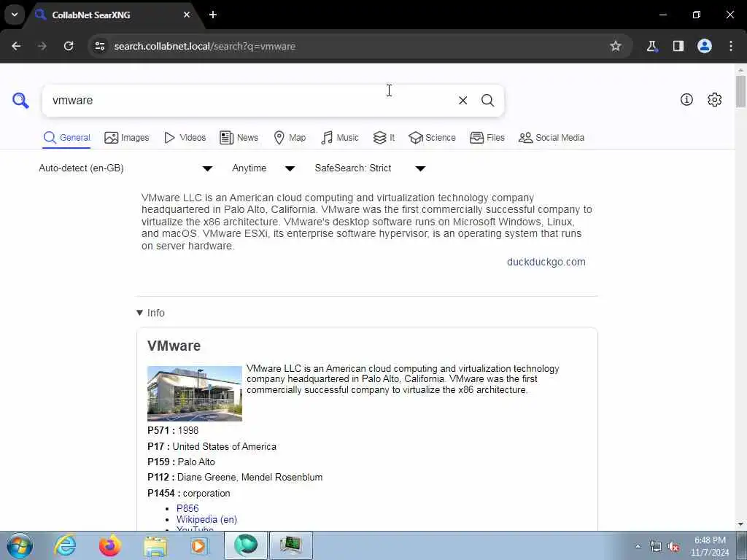Switch to the It category
The image size is (747, 560).
[x=384, y=138]
